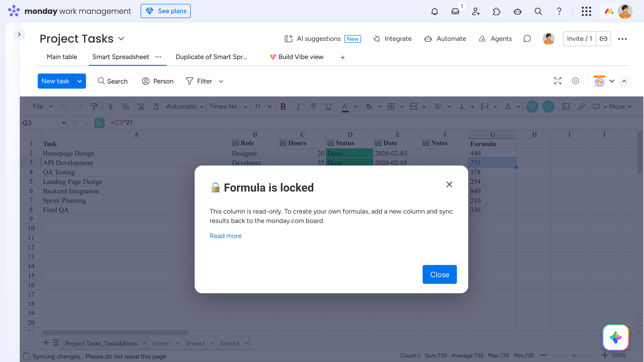644x362 pixels.
Task: Click the invite members icon in header
Action: 476,11
